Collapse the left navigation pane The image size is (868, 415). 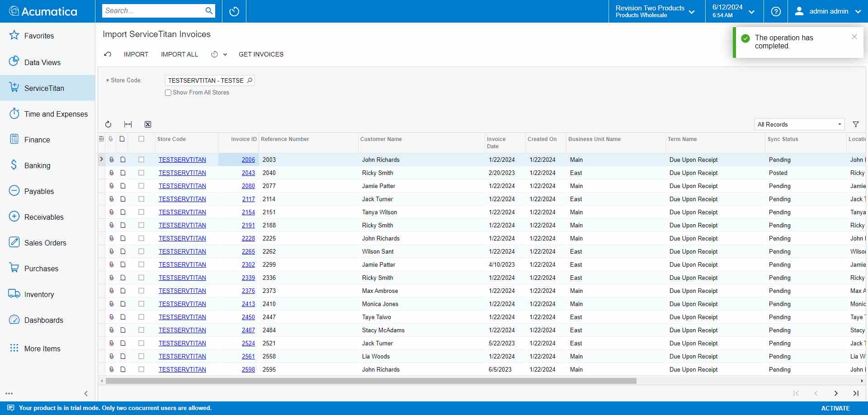tap(86, 393)
